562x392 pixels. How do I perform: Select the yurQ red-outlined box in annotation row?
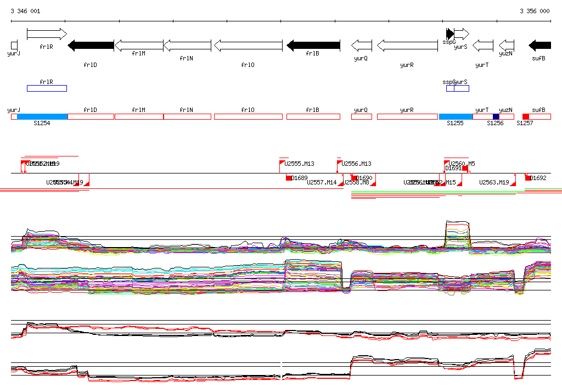(x=362, y=116)
